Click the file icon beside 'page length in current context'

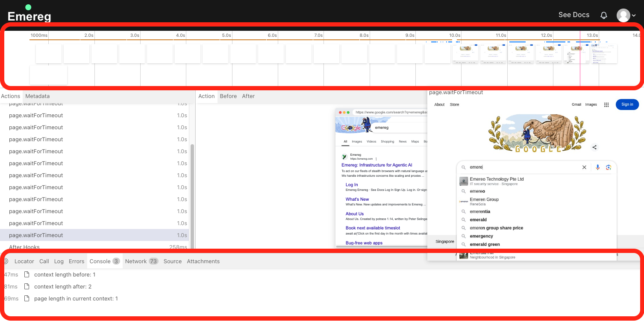(27, 298)
